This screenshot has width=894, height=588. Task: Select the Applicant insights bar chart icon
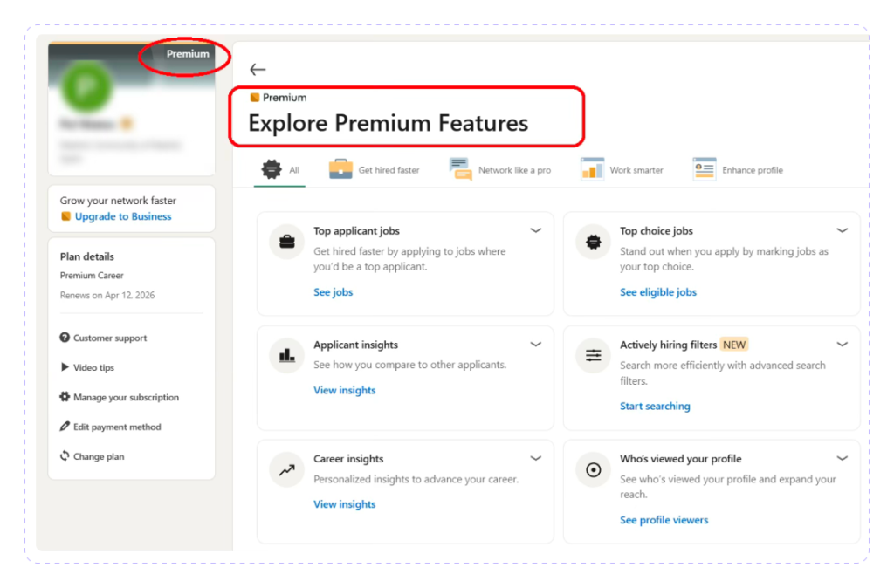286,355
